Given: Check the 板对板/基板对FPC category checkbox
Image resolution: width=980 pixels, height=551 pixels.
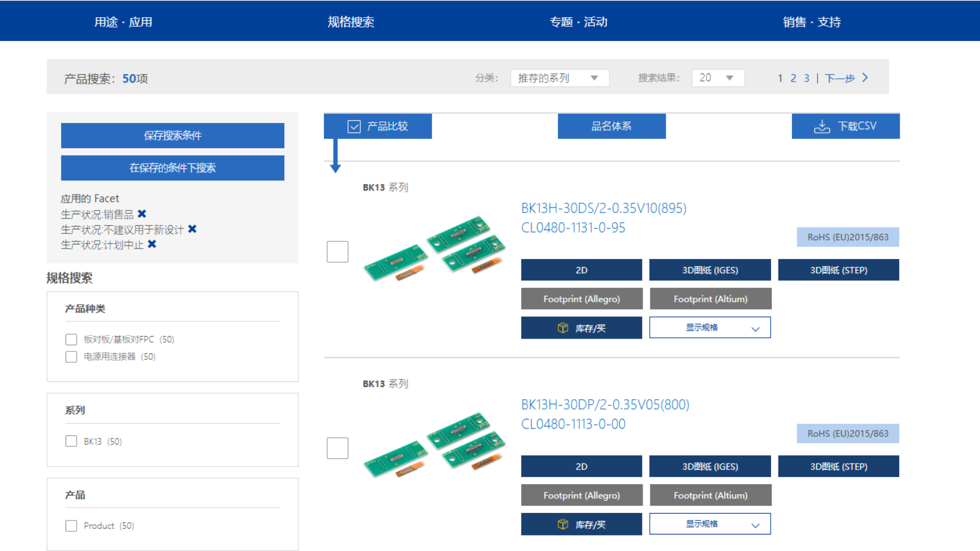Looking at the screenshot, I should (x=71, y=339).
